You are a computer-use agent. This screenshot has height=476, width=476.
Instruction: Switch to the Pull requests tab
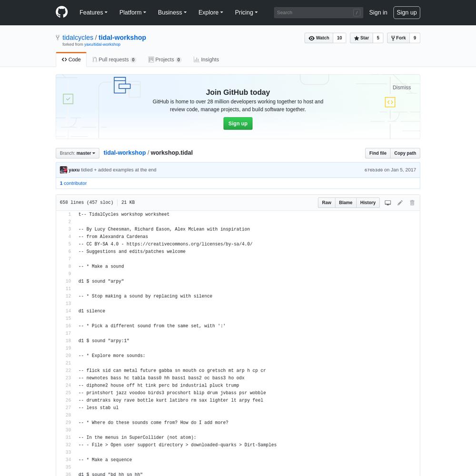pyautogui.click(x=114, y=59)
